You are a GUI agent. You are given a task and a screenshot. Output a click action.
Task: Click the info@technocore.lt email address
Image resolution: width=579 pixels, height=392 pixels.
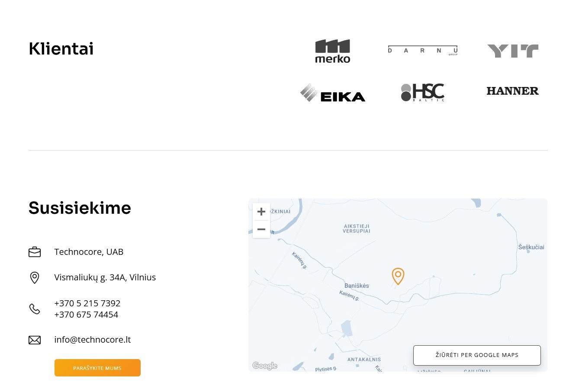92,340
